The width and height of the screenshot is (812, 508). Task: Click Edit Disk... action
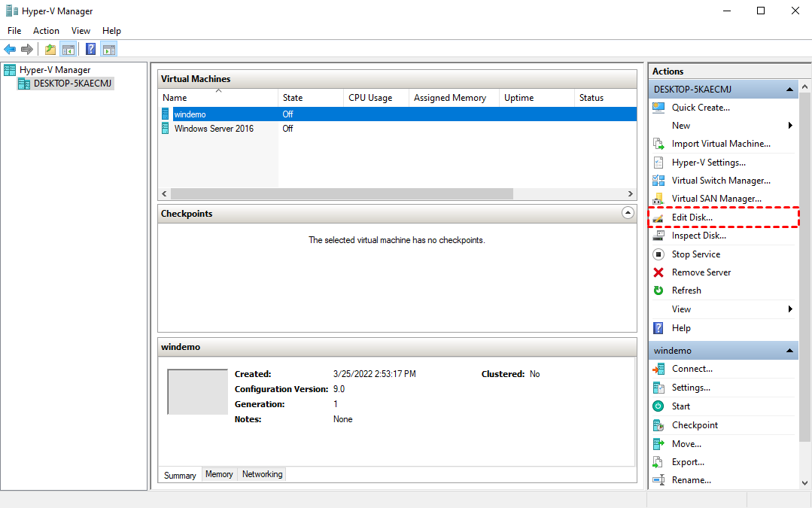pyautogui.click(x=692, y=217)
